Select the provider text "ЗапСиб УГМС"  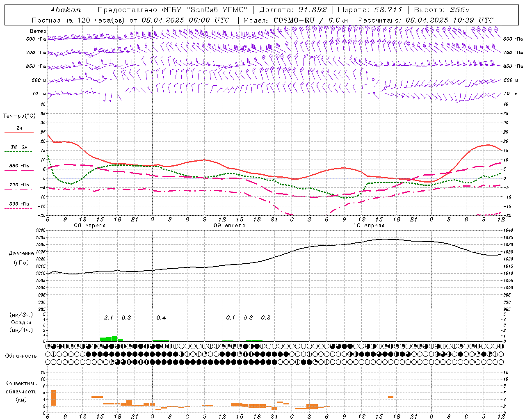pos(217,10)
